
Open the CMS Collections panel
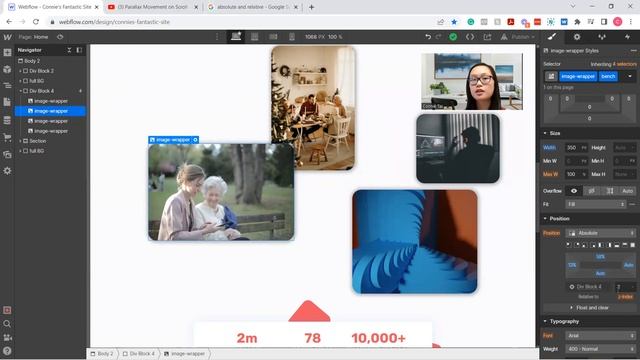[x=7, y=120]
